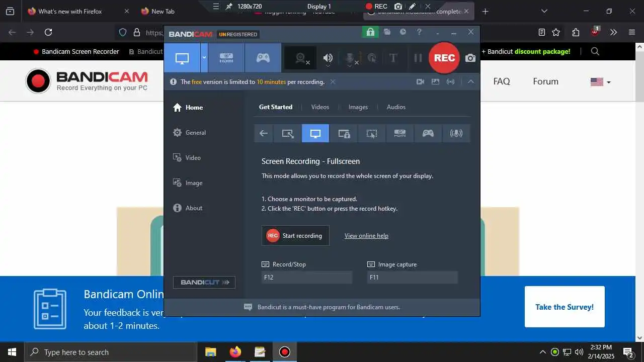Click the Image capture hotkey field F11
Image resolution: width=644 pixels, height=362 pixels.
tap(413, 277)
